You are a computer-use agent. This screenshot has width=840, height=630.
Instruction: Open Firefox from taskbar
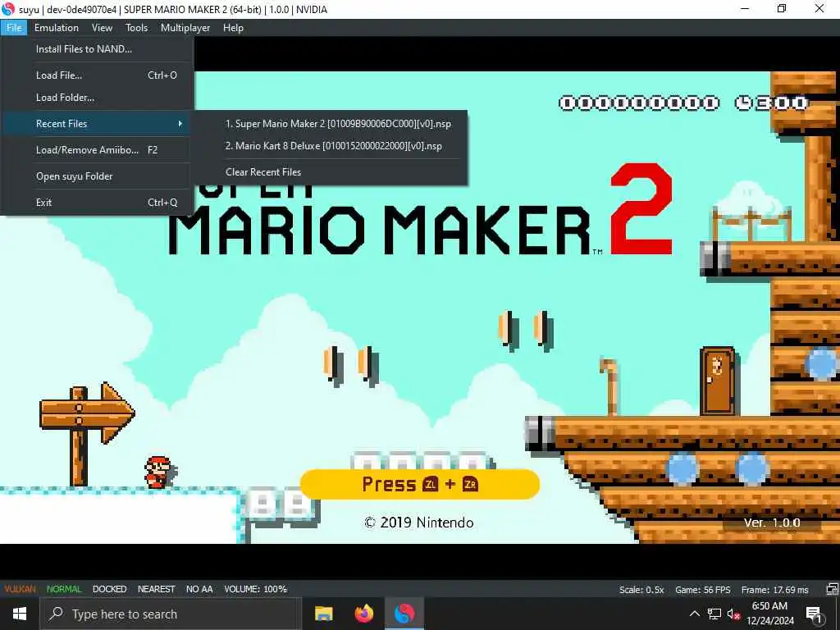pos(364,614)
